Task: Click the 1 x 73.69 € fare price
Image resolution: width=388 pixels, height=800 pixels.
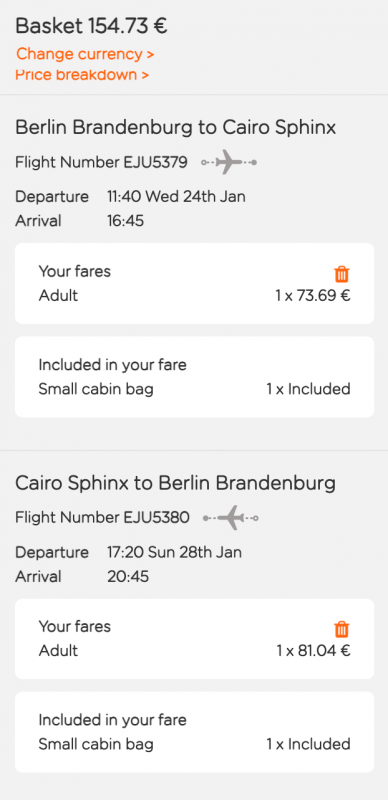Action: point(313,295)
